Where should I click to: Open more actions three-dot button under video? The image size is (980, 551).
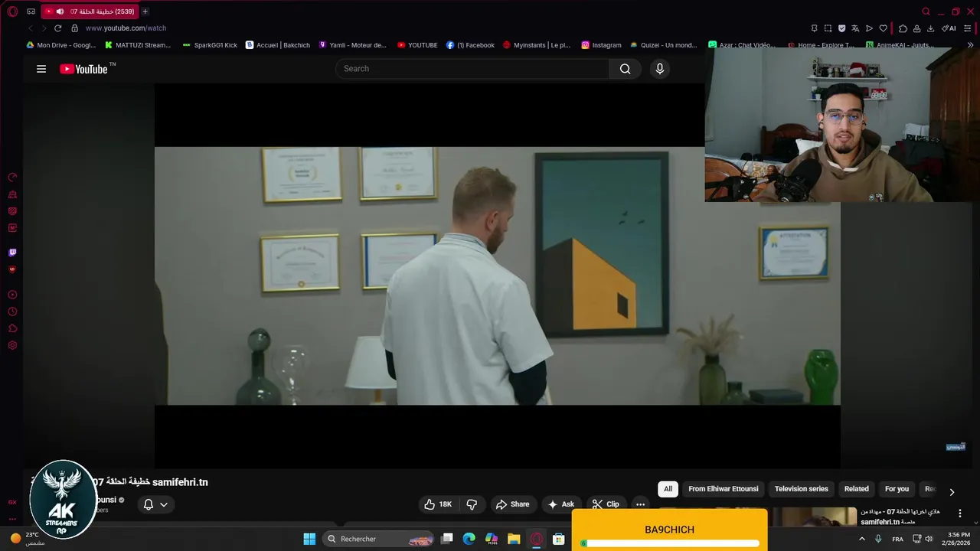[x=640, y=504]
